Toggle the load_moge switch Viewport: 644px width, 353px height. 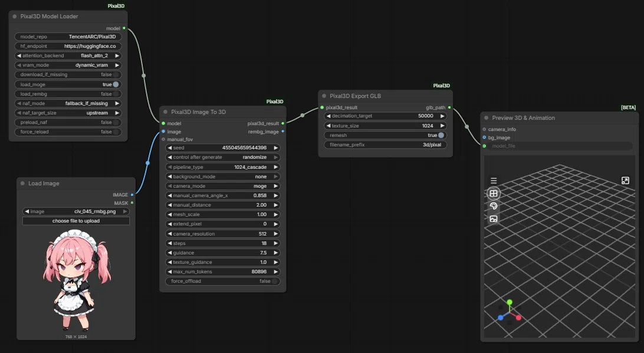(116, 84)
